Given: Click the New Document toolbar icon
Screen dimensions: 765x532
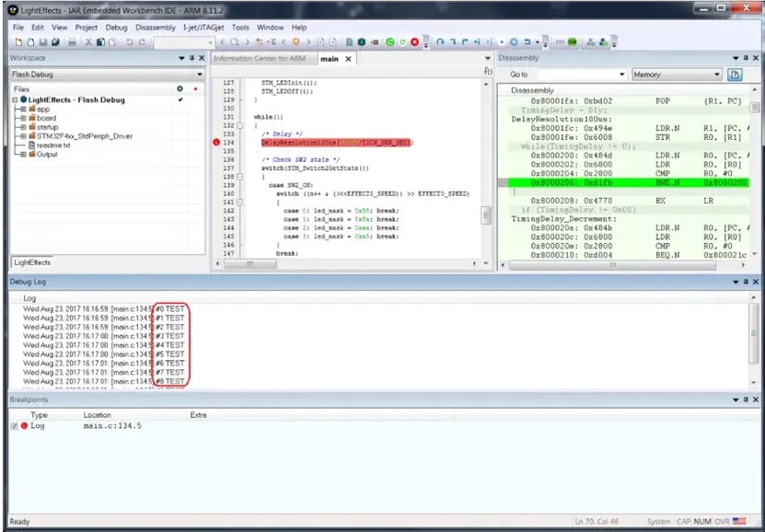Looking at the screenshot, I should coord(17,42).
